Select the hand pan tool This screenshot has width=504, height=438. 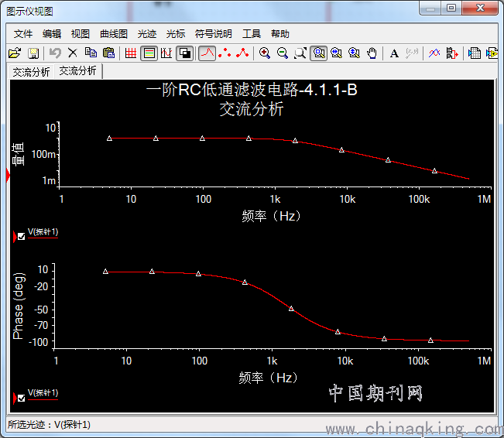(372, 53)
